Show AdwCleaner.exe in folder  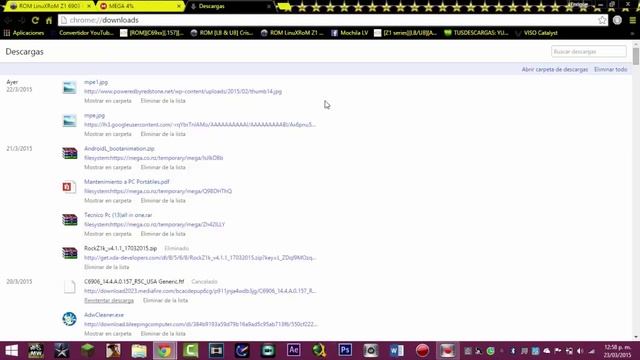[x=108, y=333]
